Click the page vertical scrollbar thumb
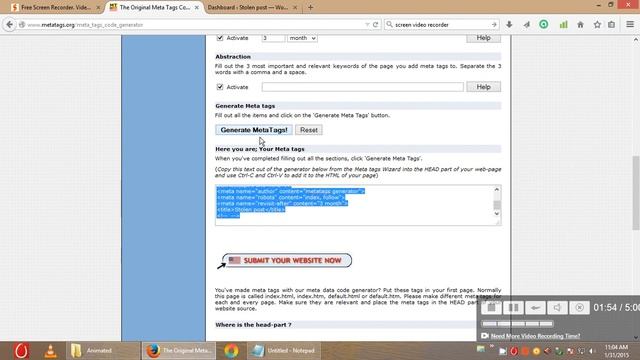The width and height of the screenshot is (640, 360). tap(636, 193)
